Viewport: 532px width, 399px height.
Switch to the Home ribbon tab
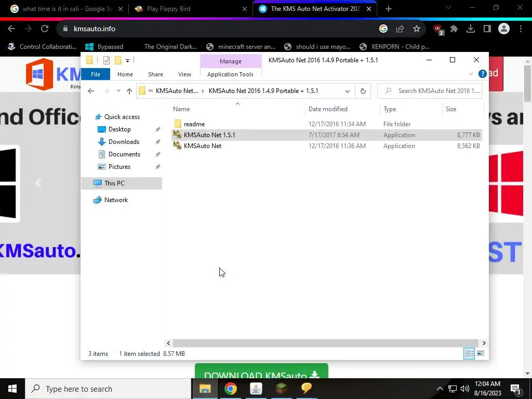pos(125,74)
